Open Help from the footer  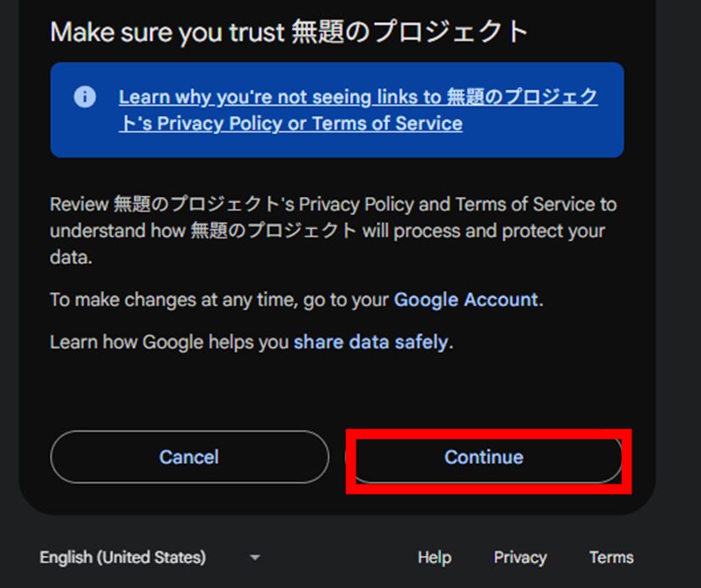(434, 557)
